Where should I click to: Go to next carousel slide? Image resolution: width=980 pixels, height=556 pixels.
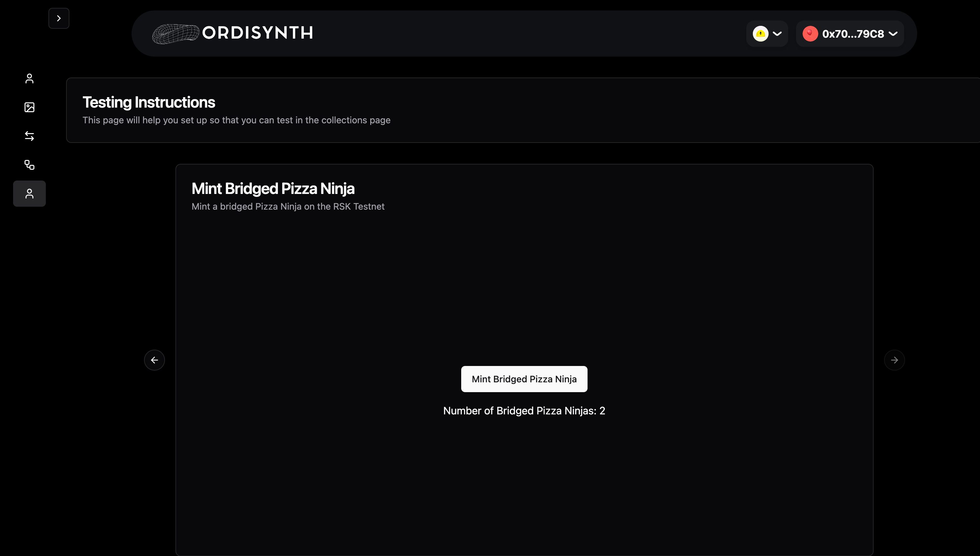point(895,360)
